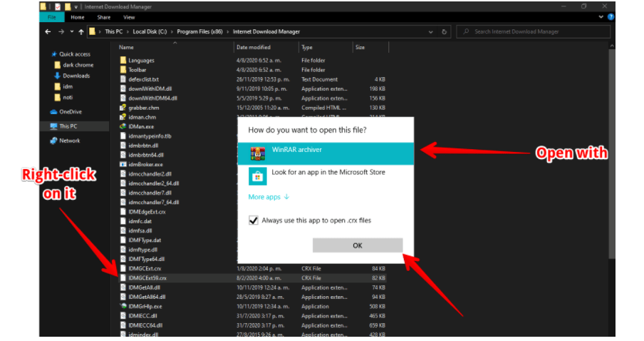This screenshot has height=341, width=644.
Task: Select idman.chm help file icon
Action: tap(123, 117)
